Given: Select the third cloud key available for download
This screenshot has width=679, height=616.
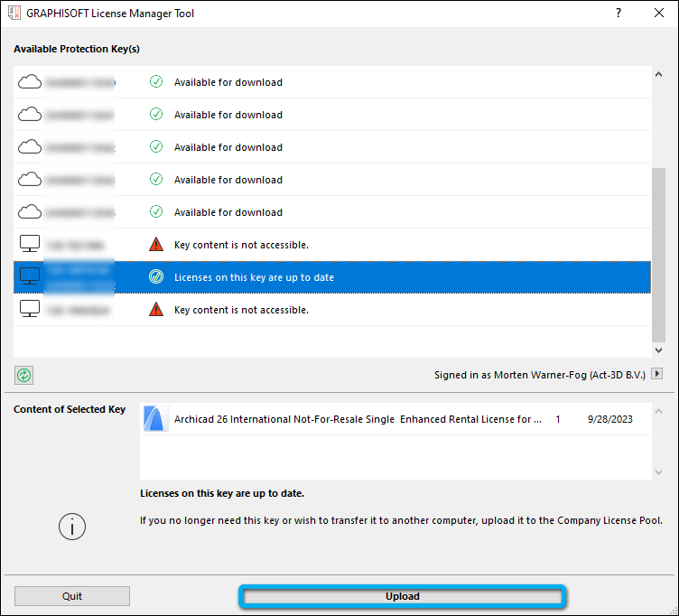Looking at the screenshot, I should 228,147.
